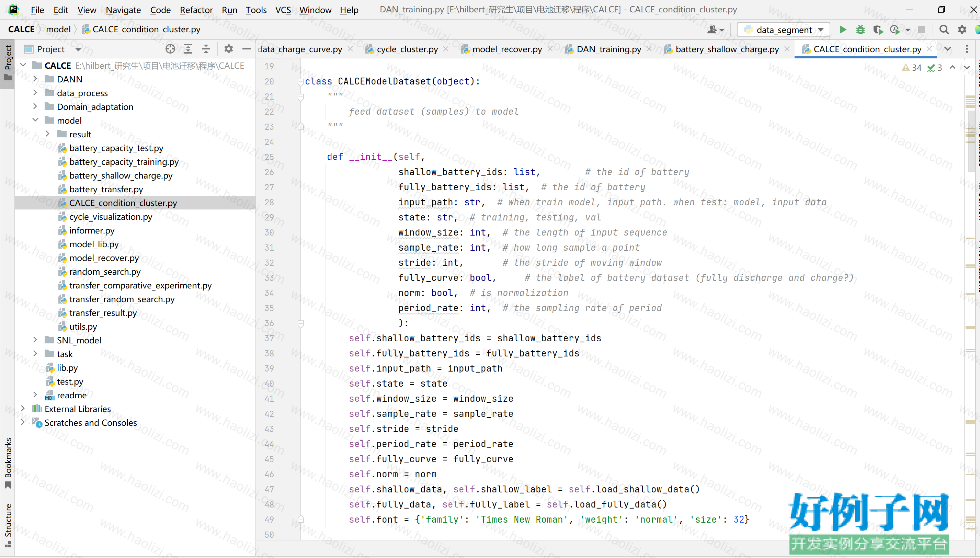Go to previous highlighted error arrow
980x558 pixels.
coord(953,67)
